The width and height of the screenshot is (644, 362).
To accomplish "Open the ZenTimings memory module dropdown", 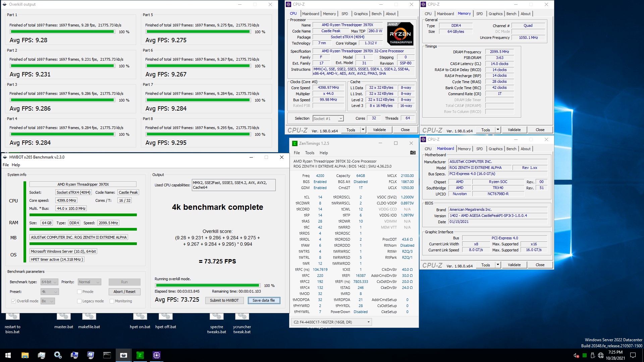I will [x=331, y=322].
